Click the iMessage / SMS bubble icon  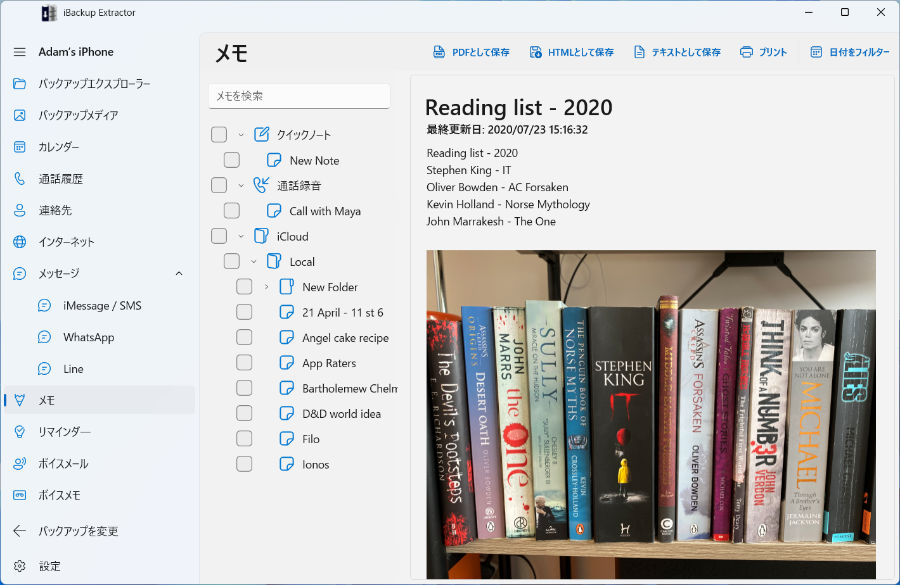44,305
